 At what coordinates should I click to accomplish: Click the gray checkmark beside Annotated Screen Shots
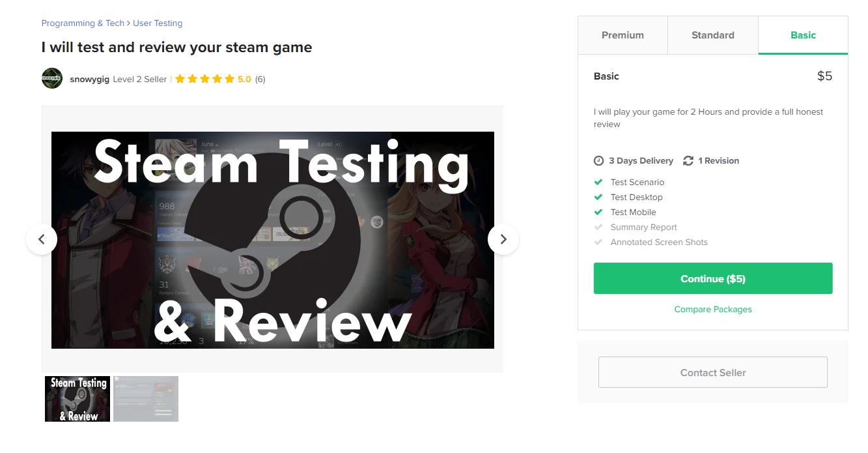(x=598, y=242)
